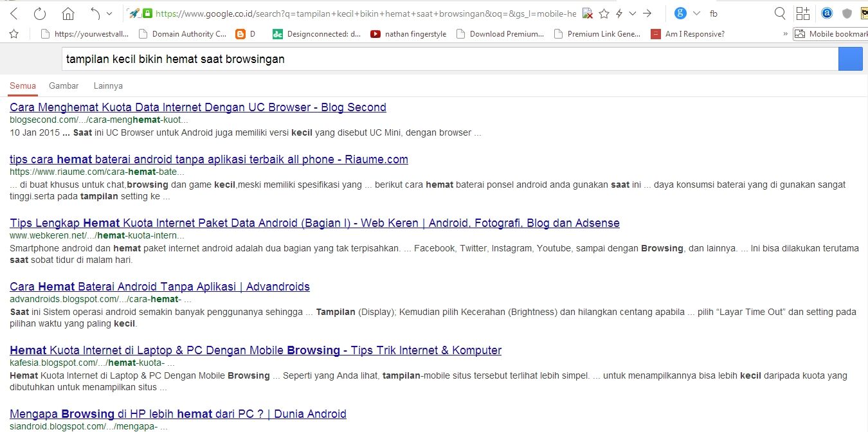Open result "Hemat Kuota Internet di Laptop & PC"

[x=256, y=350]
